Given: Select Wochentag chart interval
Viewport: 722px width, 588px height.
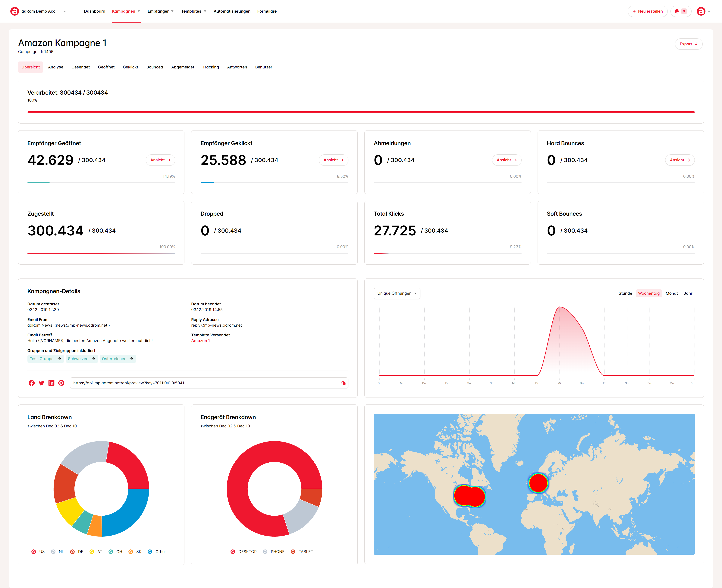Looking at the screenshot, I should click(648, 293).
